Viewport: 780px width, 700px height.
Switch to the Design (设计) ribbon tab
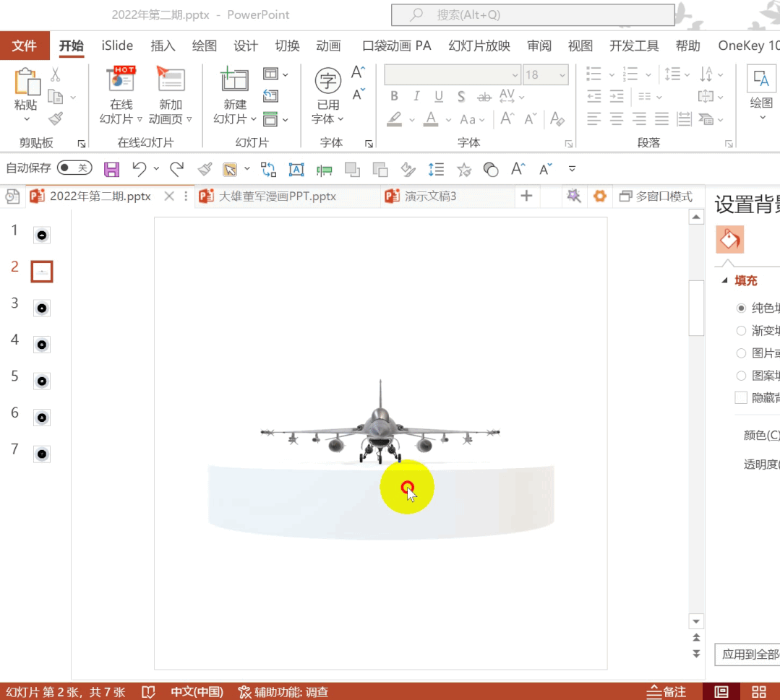(x=246, y=46)
